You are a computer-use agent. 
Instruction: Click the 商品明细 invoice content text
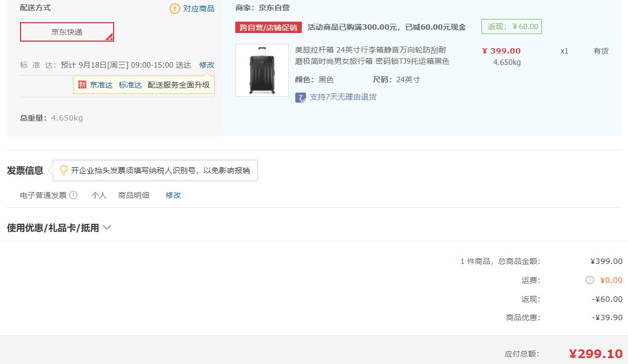[134, 195]
